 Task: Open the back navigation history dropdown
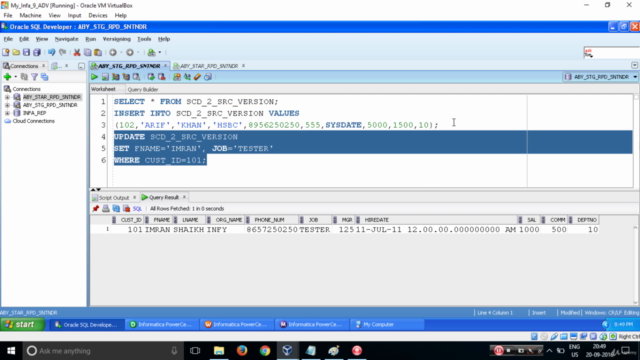tap(121, 52)
